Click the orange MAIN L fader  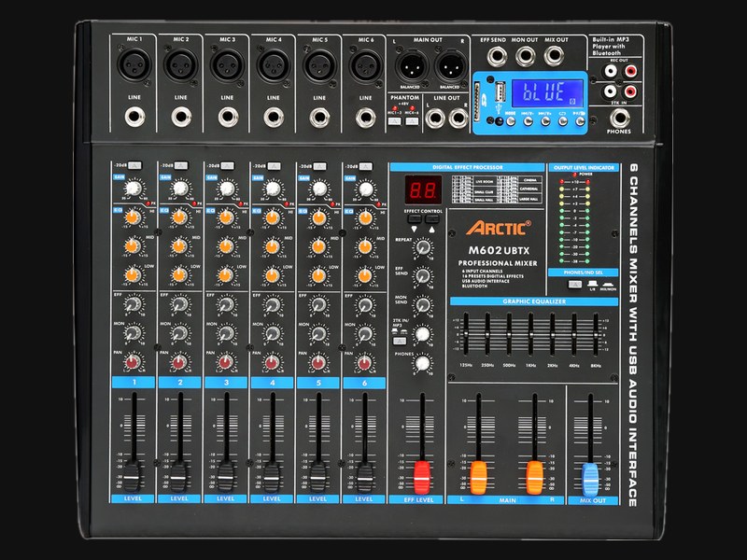pos(478,477)
